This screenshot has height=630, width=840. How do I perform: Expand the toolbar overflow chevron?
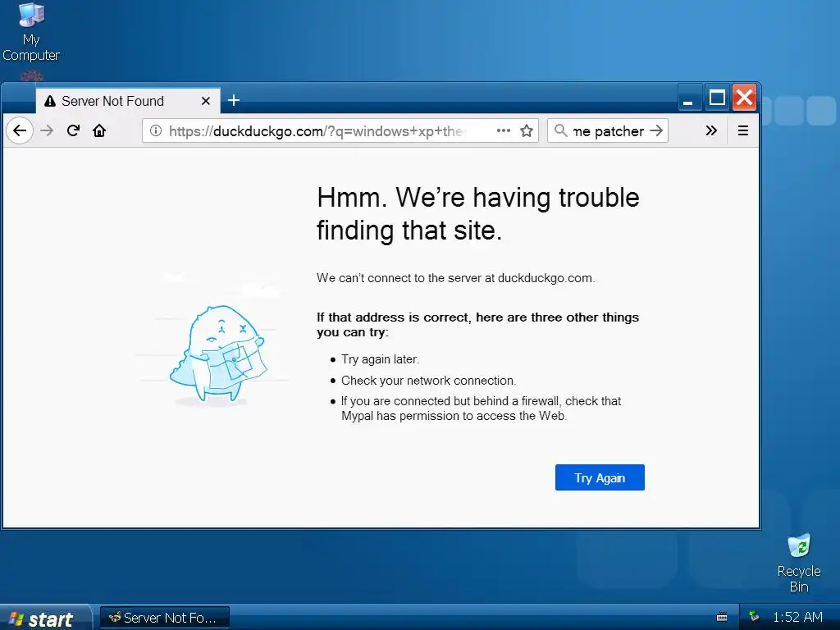[711, 130]
